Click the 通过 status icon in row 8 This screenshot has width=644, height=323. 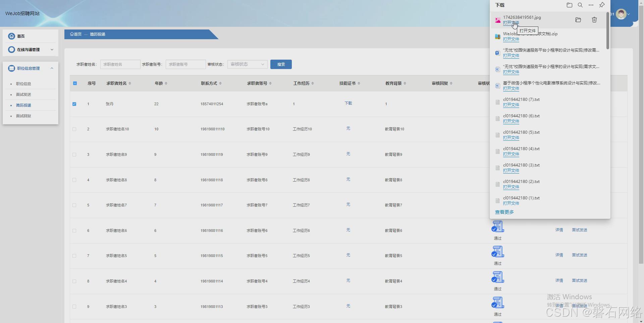[x=498, y=277]
